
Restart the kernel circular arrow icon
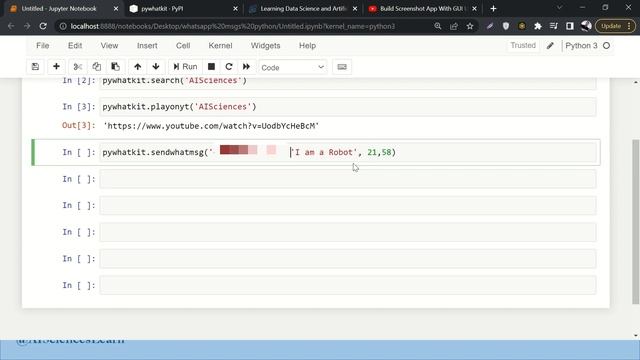point(229,67)
